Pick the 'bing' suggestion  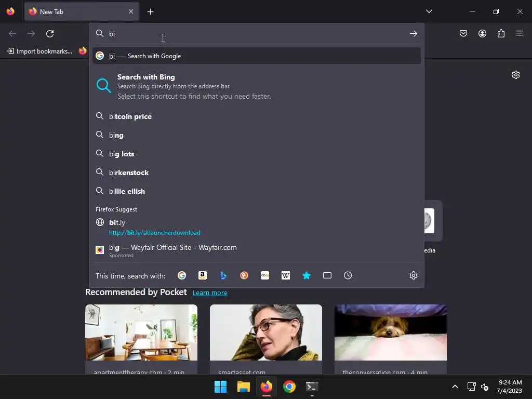257,135
